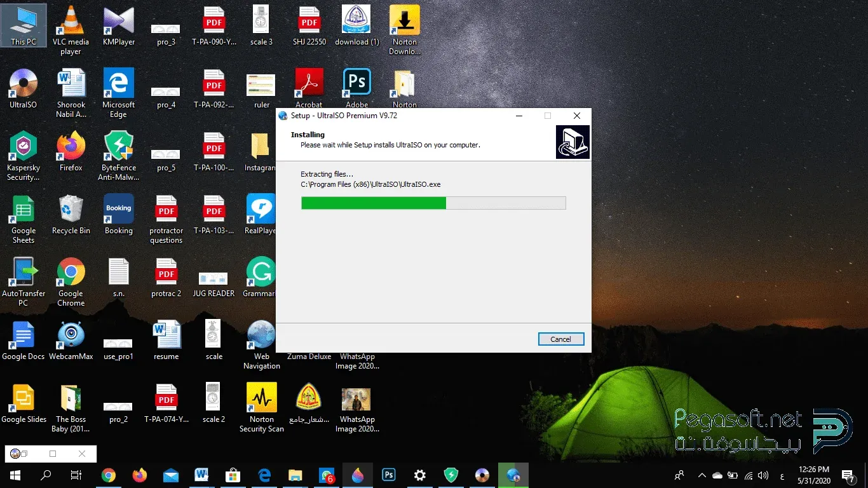The image size is (868, 488).
Task: Open Acrobat desktop shortcut
Action: coord(309,88)
